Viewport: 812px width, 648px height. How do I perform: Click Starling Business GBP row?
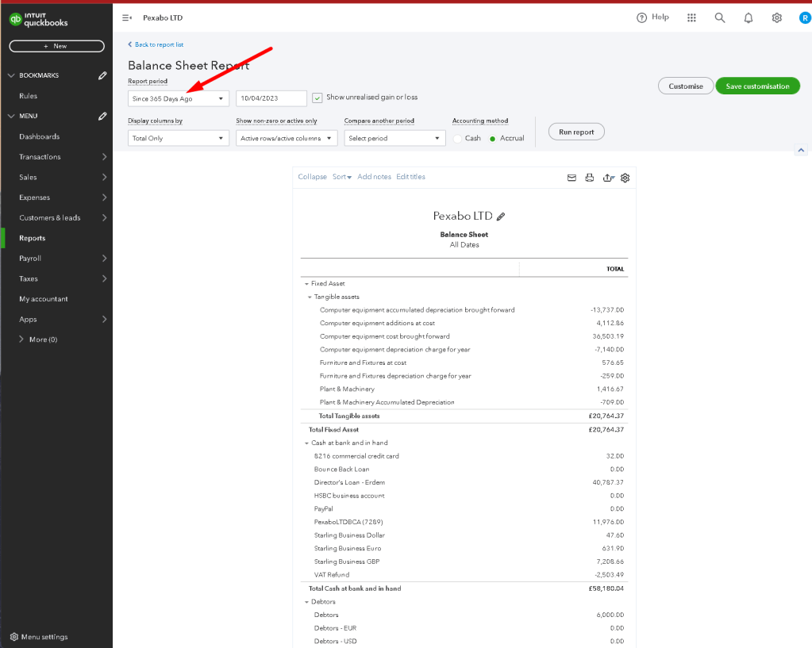click(464, 562)
